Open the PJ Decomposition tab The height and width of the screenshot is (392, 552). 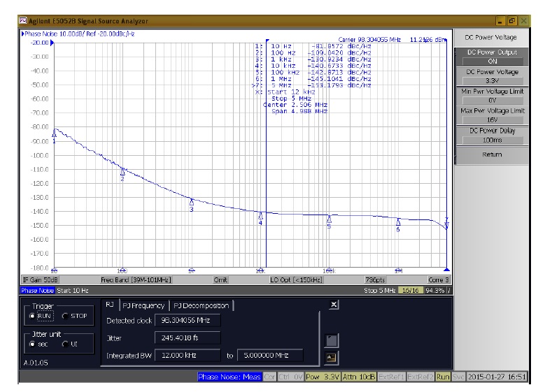point(200,305)
